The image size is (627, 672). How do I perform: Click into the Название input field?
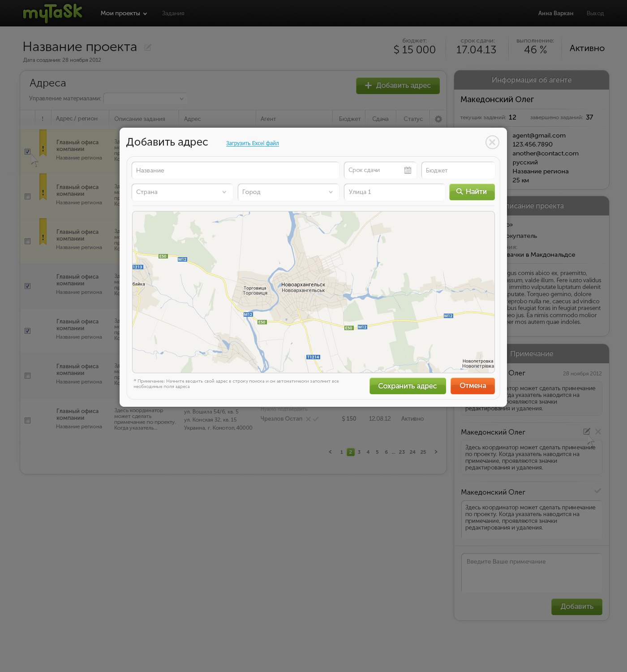pyautogui.click(x=235, y=171)
